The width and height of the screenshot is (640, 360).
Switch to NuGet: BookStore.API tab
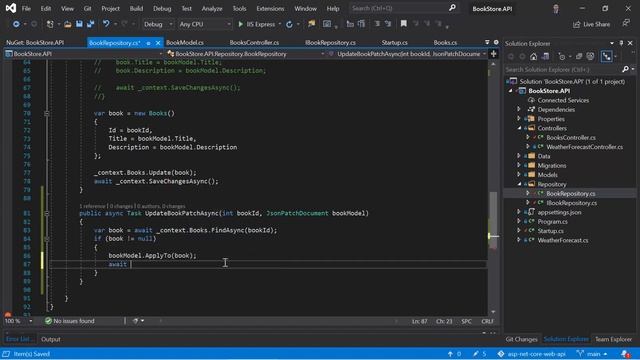pyautogui.click(x=35, y=42)
